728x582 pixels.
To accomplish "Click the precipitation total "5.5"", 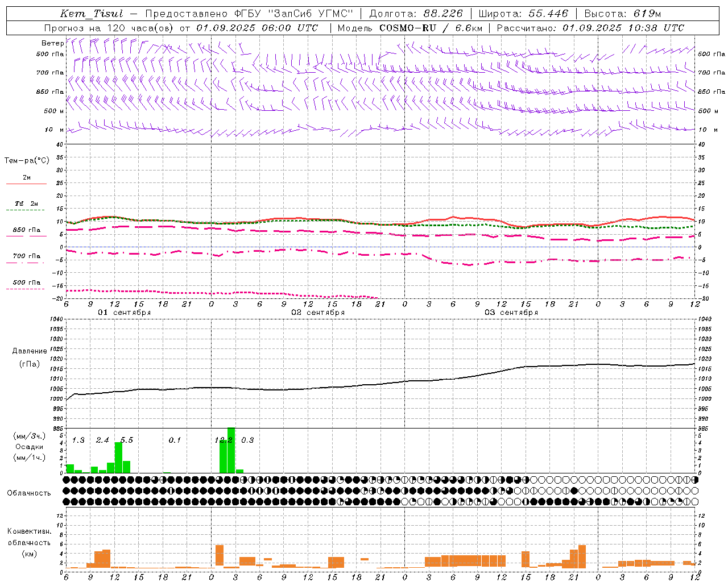I will [127, 440].
